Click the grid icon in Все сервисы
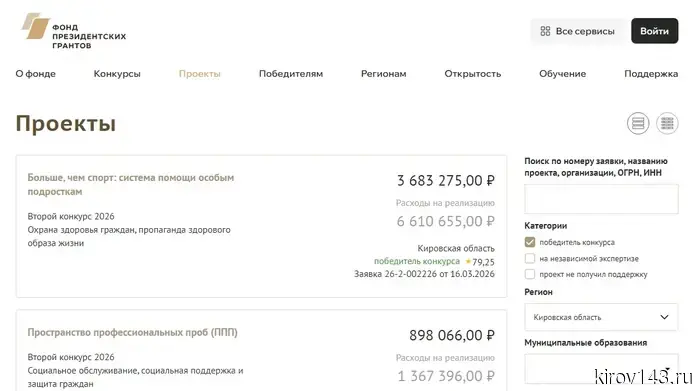 coord(545,31)
